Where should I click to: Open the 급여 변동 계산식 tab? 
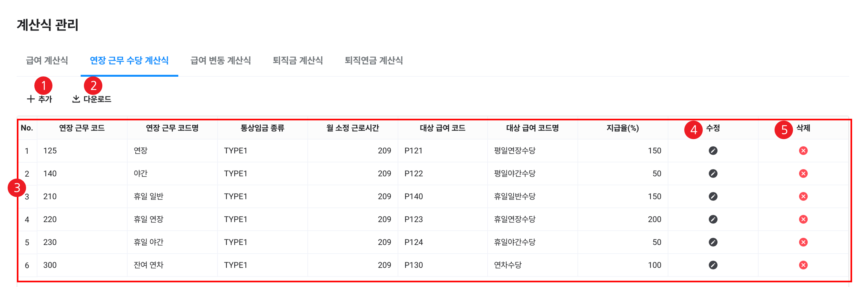[x=220, y=60]
